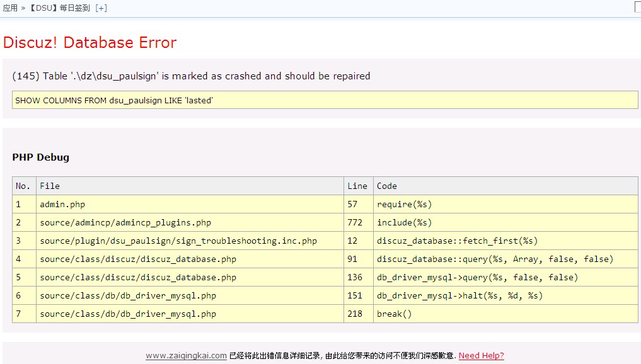The image size is (641, 364).
Task: Select line number 218 cell
Action: (359, 314)
